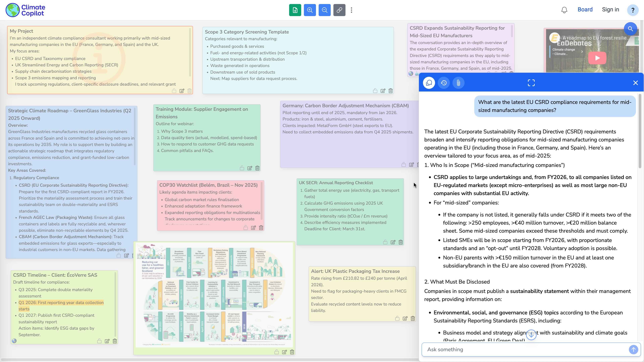Click the Sign in link
The width and height of the screenshot is (644, 362).
coord(610,10)
